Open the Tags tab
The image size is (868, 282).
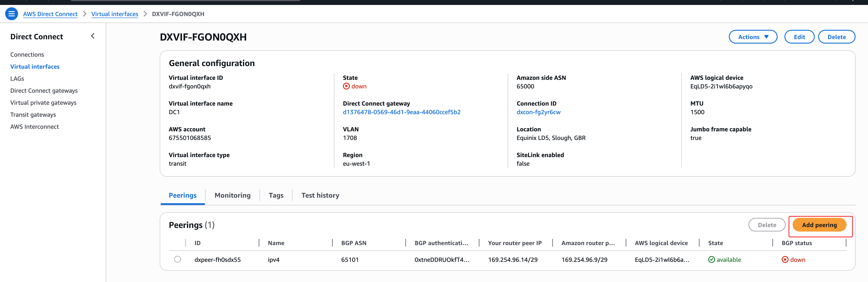tap(276, 196)
